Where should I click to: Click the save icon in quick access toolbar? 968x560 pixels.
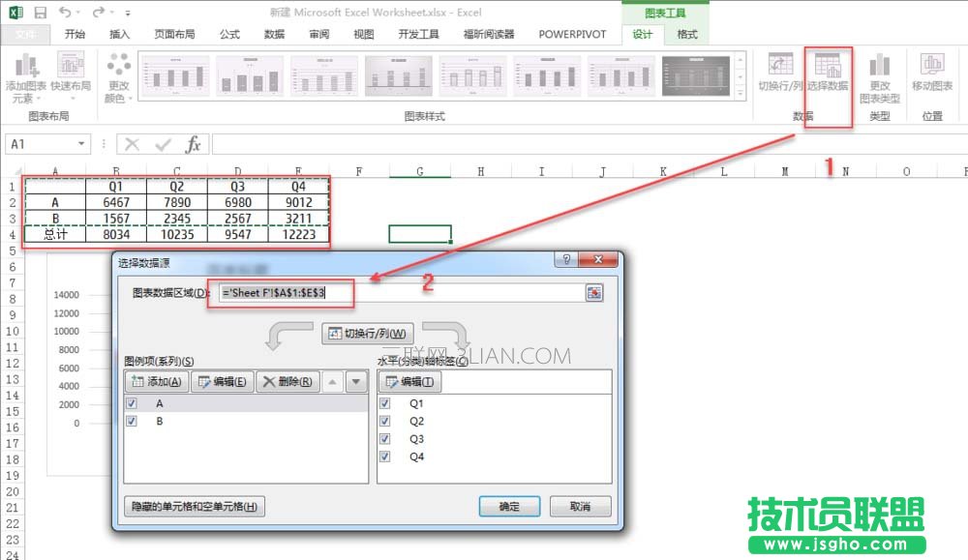[40, 13]
